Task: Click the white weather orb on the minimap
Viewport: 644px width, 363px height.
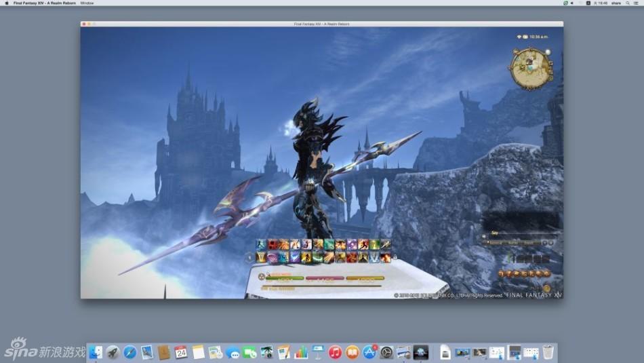Action: 548,52
